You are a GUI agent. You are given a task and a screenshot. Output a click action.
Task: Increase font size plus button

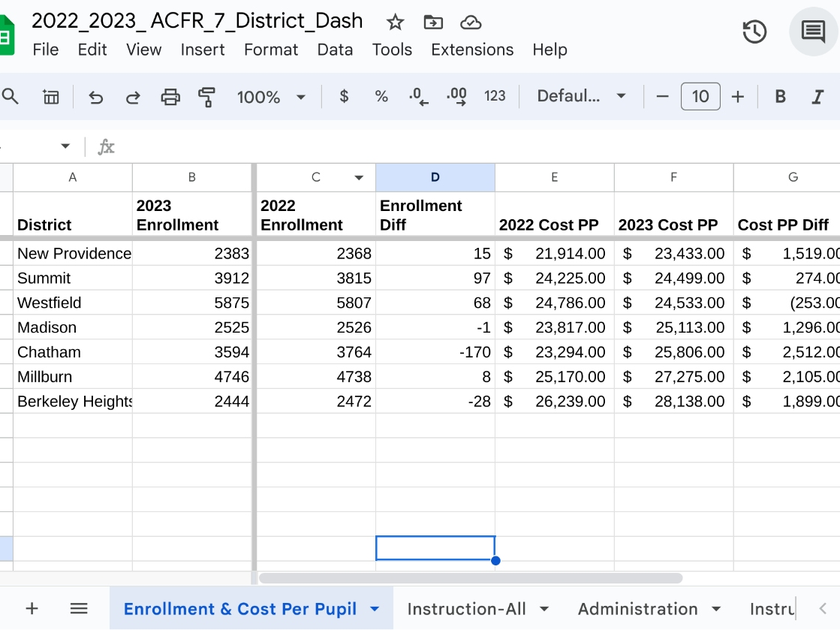(x=738, y=96)
